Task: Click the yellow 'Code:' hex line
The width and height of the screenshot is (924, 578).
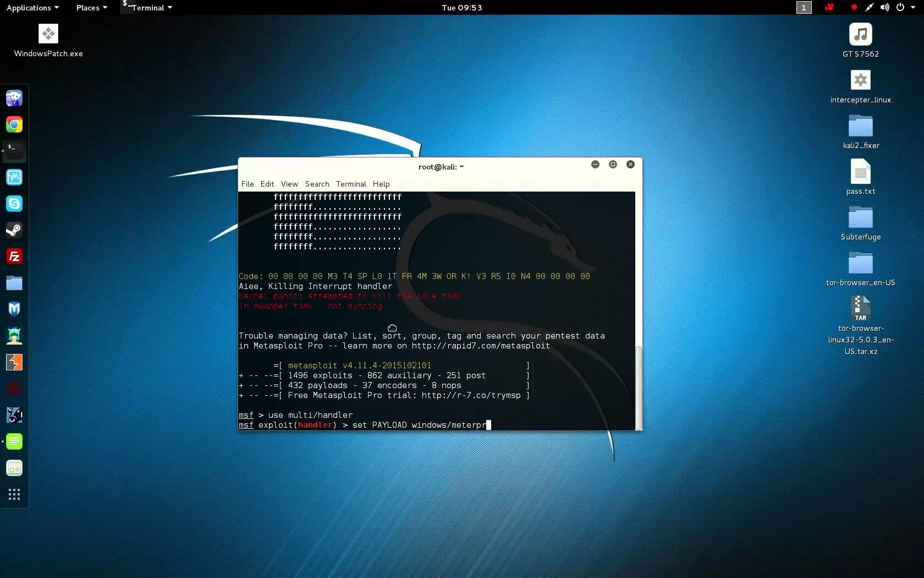Action: (x=414, y=276)
